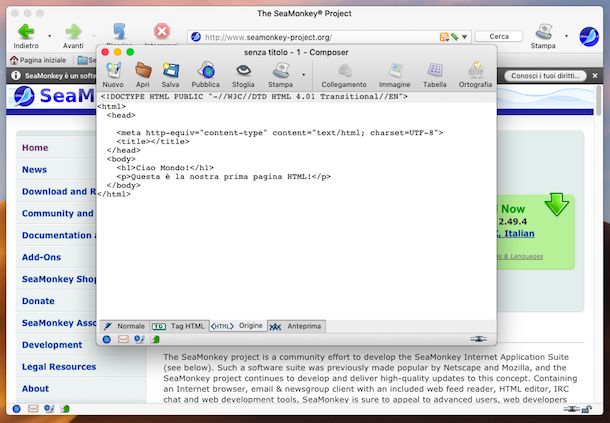Screen dimensions: 610x423
Task: Select the Origine source tab
Action: click(238, 326)
